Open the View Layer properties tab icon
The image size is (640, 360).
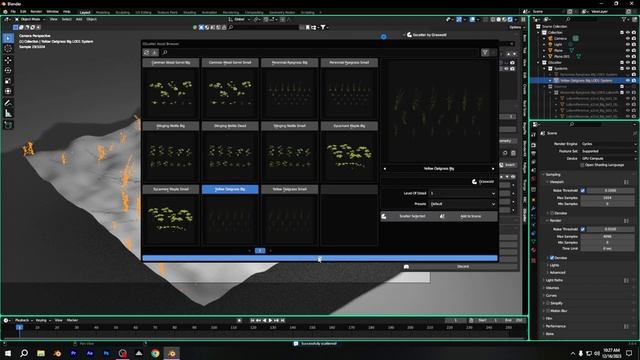(534, 162)
